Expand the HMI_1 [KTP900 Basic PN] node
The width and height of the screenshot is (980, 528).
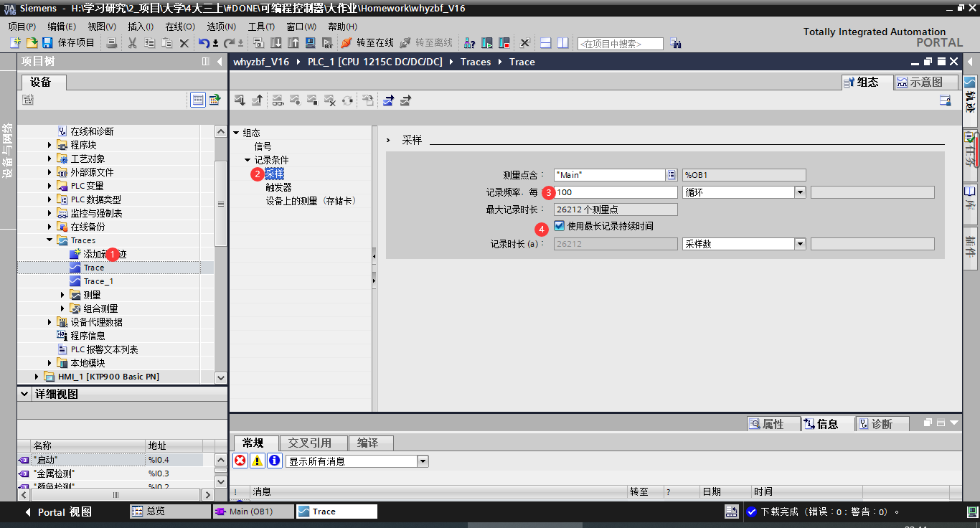tap(37, 377)
